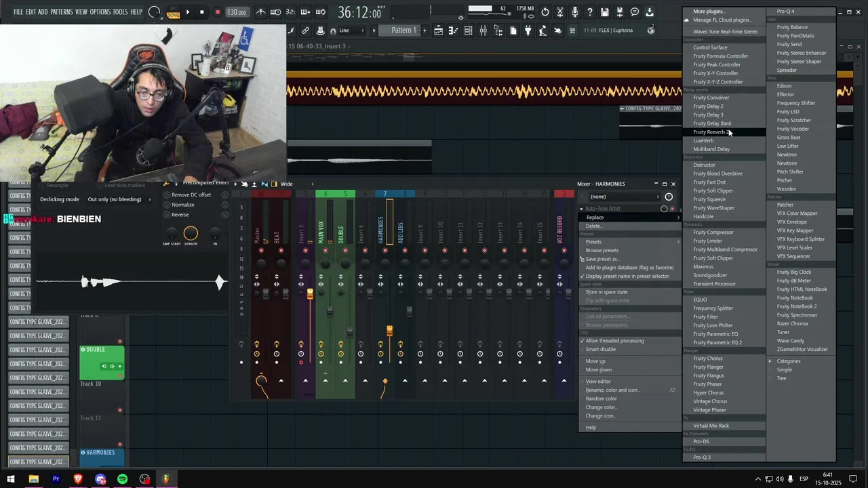Open the (none) preset dropdown
868x488 pixels.
[x=624, y=197]
